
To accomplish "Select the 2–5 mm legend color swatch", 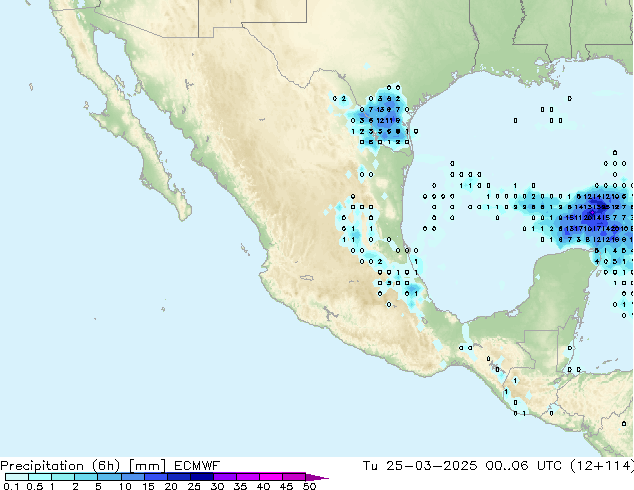I will pyautogui.click(x=86, y=477).
